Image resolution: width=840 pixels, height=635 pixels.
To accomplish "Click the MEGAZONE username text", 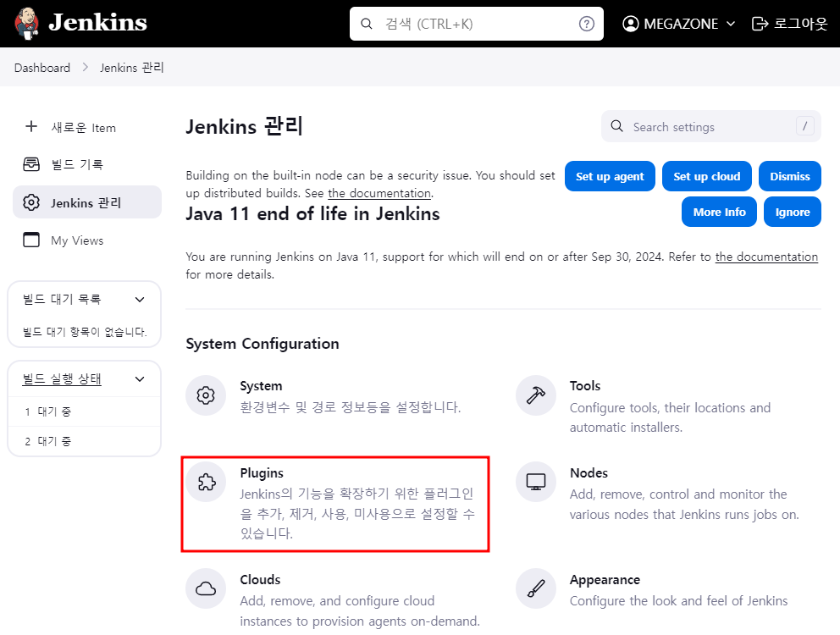I will click(x=680, y=24).
